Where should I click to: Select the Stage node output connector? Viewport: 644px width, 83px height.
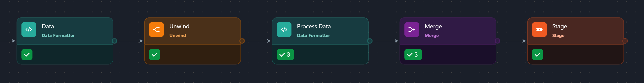click(x=625, y=41)
